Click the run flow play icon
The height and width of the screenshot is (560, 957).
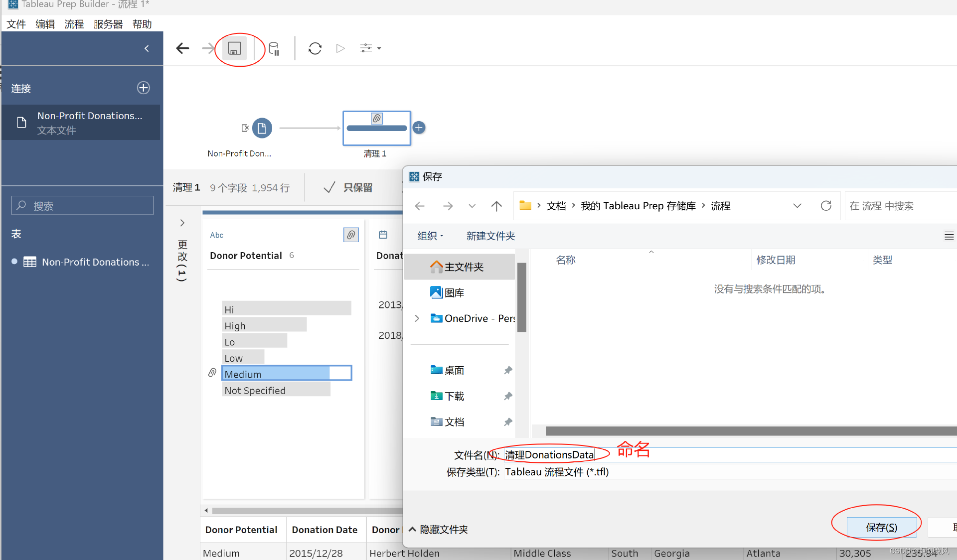(x=340, y=48)
